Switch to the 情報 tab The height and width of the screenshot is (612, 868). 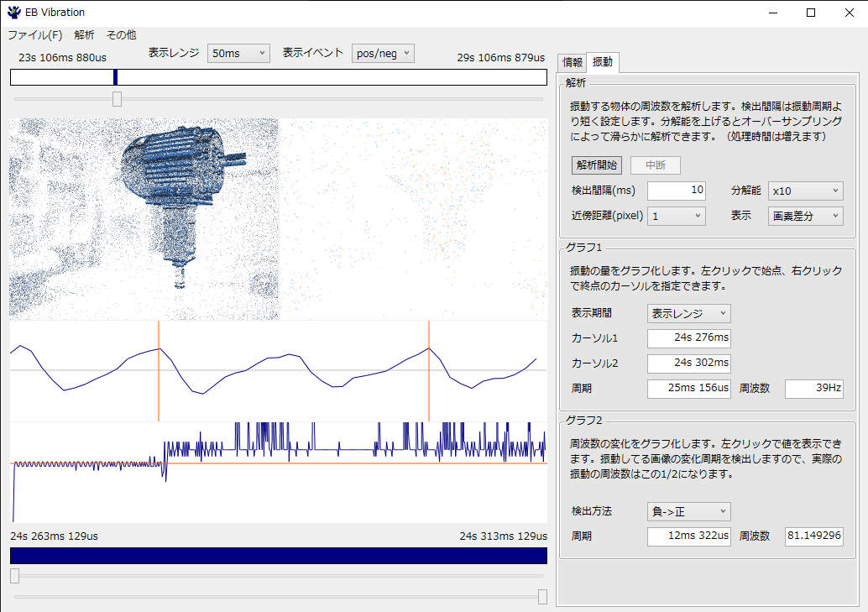point(573,62)
